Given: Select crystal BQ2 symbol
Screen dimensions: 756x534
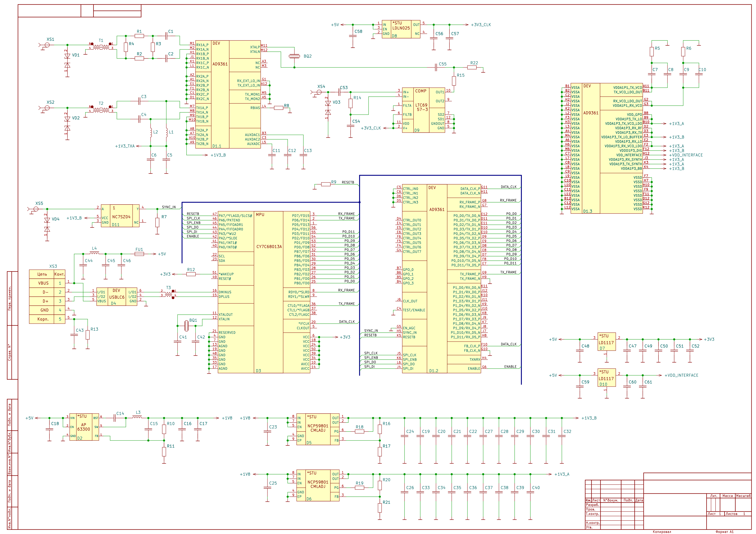Looking at the screenshot, I should (294, 56).
